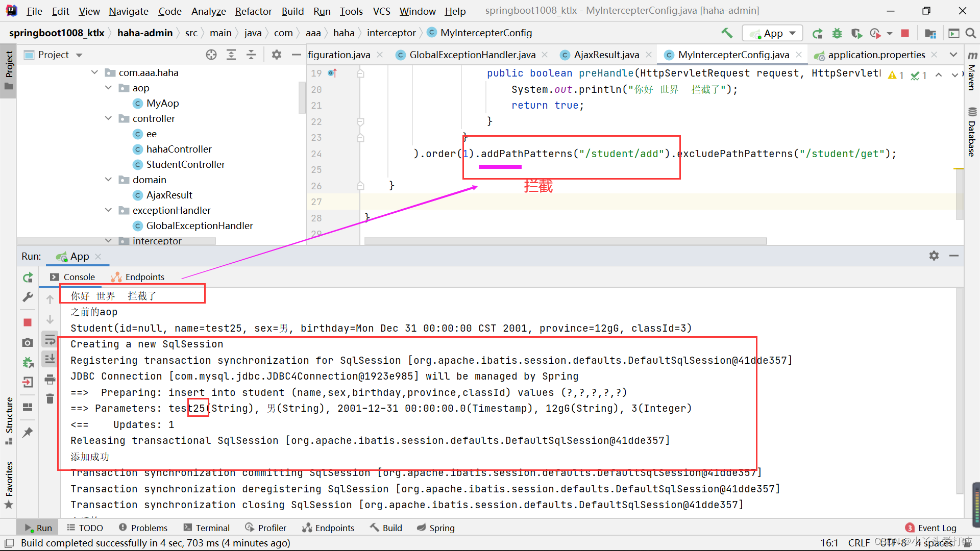
Task: Open the TODO tool window
Action: pyautogui.click(x=85, y=528)
